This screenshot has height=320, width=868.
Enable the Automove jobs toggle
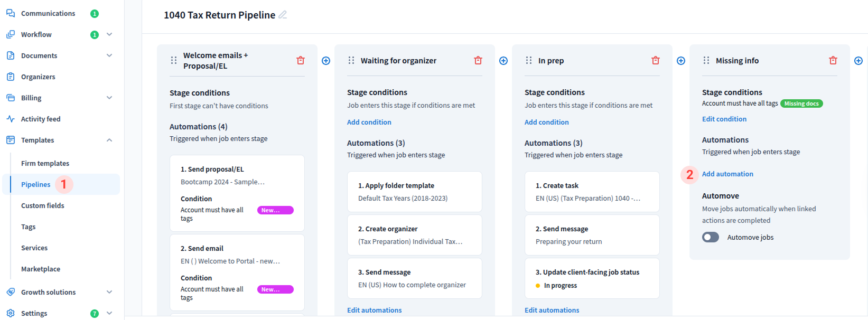coord(711,237)
